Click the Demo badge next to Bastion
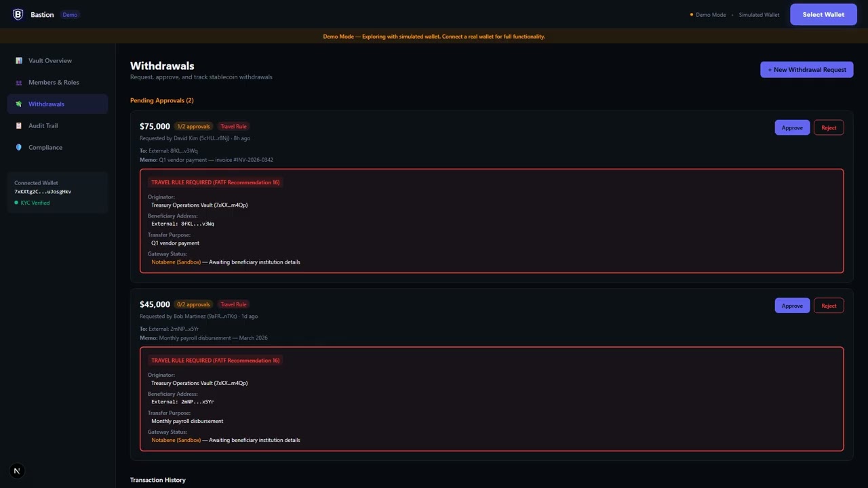The image size is (868, 488). point(70,14)
